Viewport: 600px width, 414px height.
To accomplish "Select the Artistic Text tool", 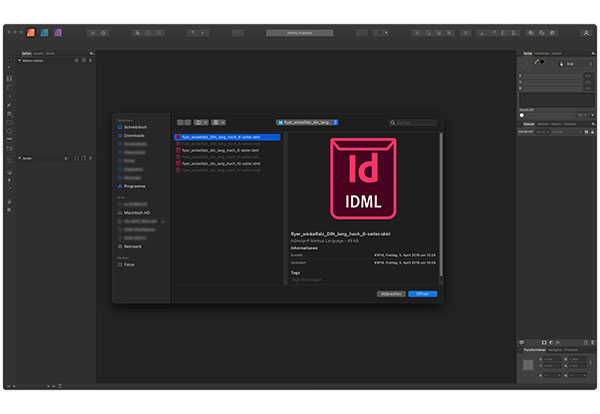I will tap(10, 96).
